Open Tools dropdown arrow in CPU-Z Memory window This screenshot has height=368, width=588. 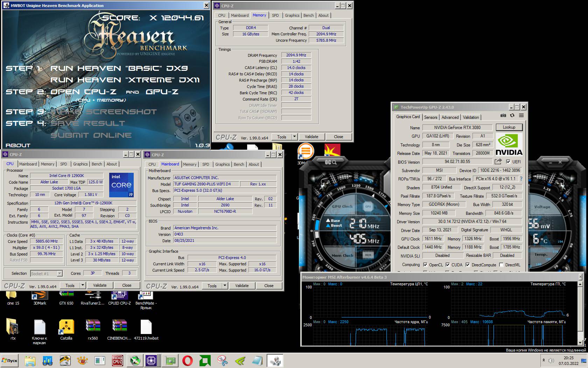(x=295, y=137)
